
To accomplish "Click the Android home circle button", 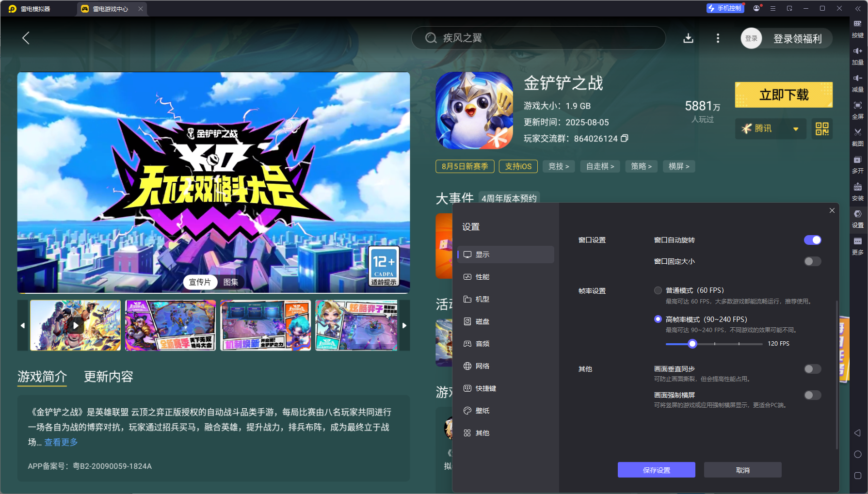I will tap(857, 454).
